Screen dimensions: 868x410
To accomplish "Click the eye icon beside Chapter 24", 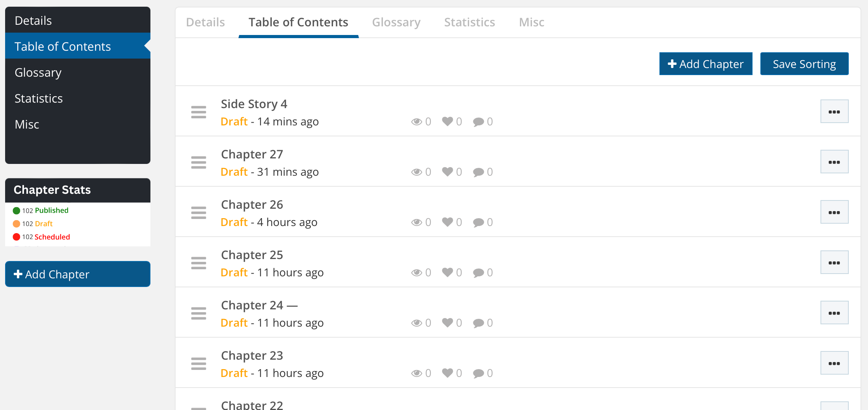I will pyautogui.click(x=417, y=322).
